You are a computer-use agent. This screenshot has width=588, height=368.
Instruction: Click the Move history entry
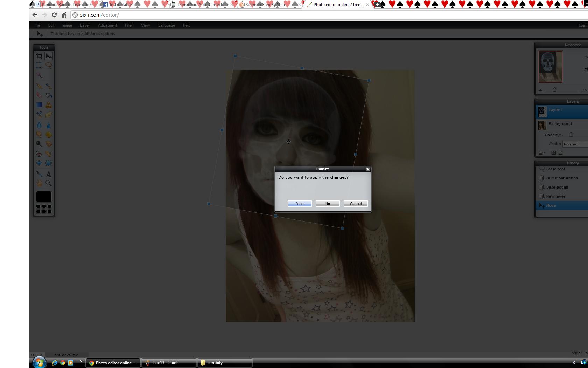(562, 205)
